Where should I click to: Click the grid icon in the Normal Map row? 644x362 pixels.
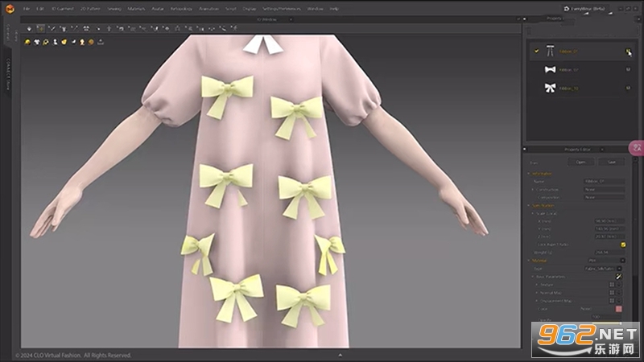612,293
